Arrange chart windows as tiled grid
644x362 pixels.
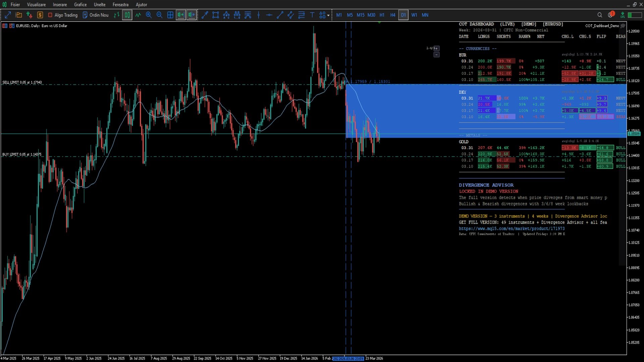(170, 15)
